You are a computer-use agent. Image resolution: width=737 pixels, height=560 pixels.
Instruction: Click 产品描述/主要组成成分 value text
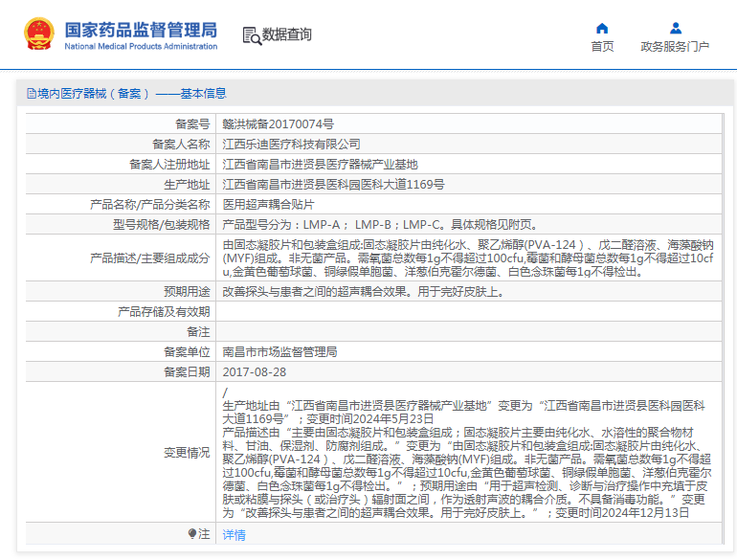(468, 258)
